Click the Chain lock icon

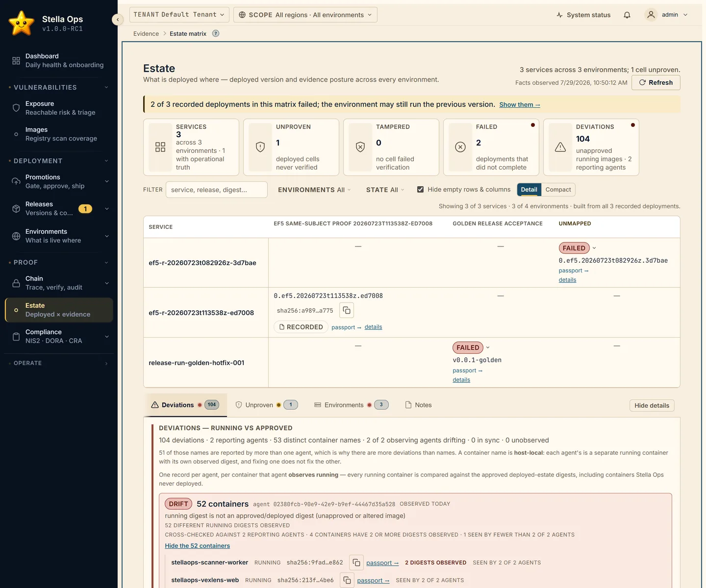[16, 283]
